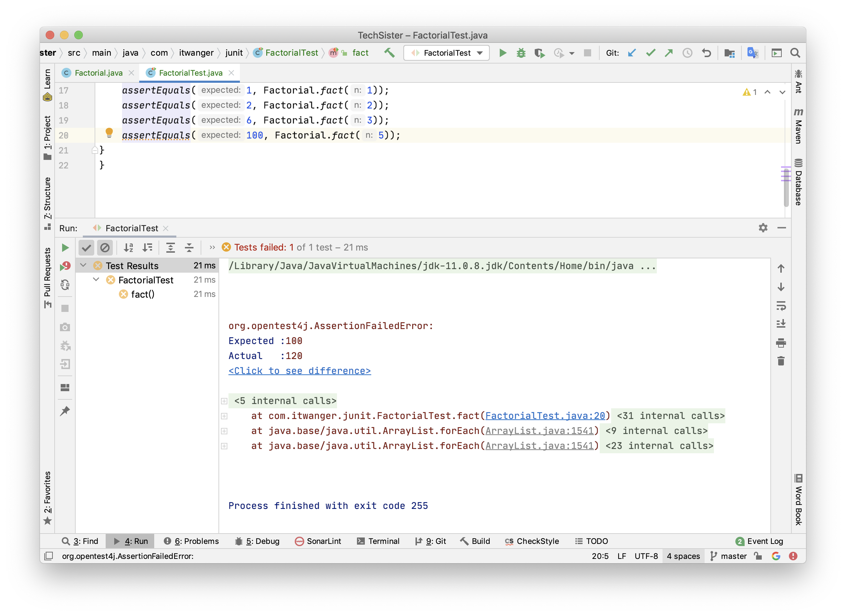
Task: Click the intention lightbulb on line 20
Action: point(109,132)
